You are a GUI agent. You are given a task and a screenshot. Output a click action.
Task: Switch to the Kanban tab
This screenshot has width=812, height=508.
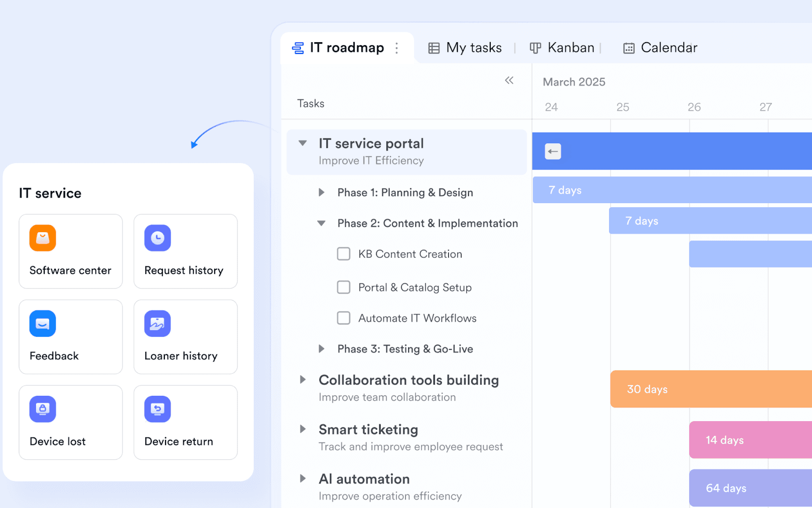(562, 48)
